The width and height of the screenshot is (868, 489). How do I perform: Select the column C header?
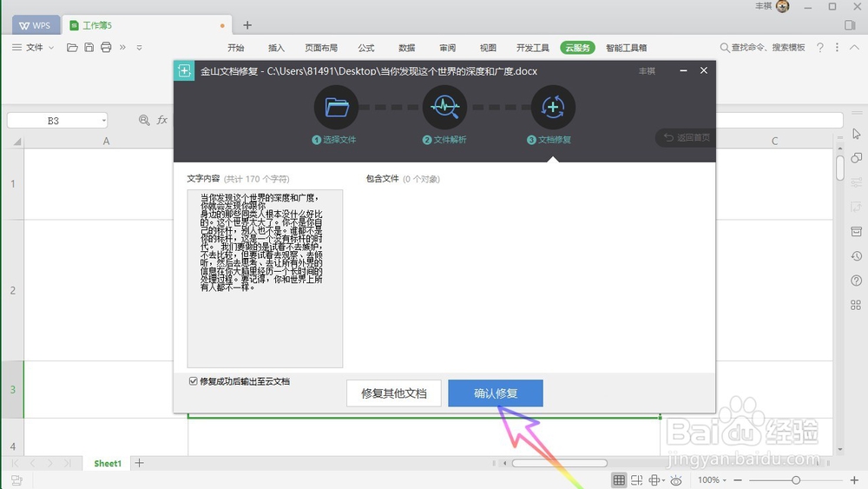click(x=774, y=142)
